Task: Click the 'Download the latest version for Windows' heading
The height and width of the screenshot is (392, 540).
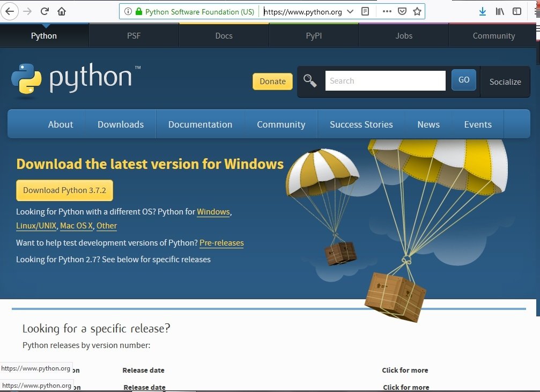Action: pos(150,164)
